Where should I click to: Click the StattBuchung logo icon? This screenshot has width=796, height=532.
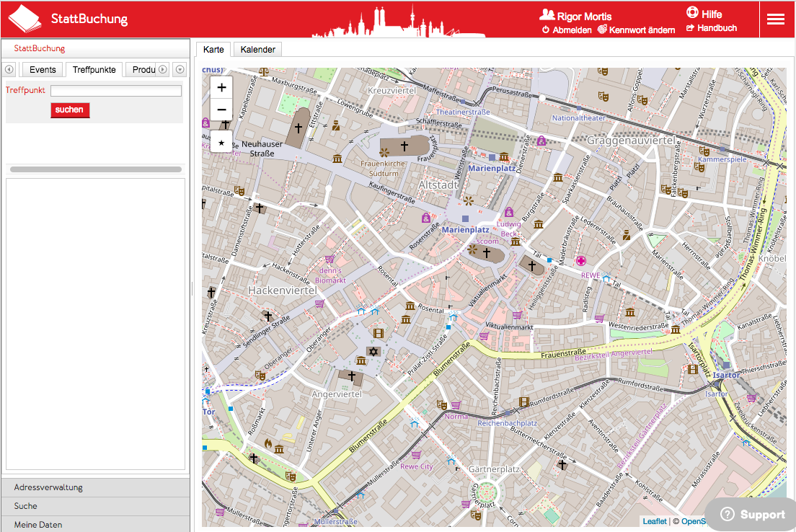point(25,19)
